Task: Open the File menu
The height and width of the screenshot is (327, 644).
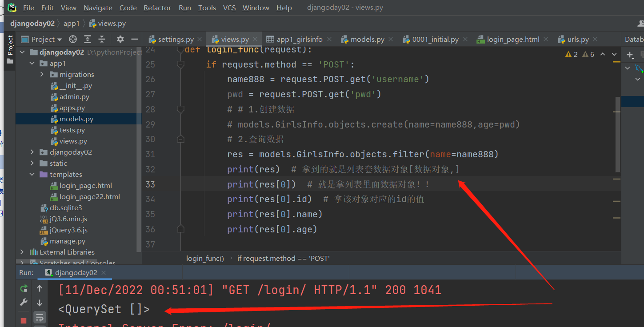Action: 28,8
